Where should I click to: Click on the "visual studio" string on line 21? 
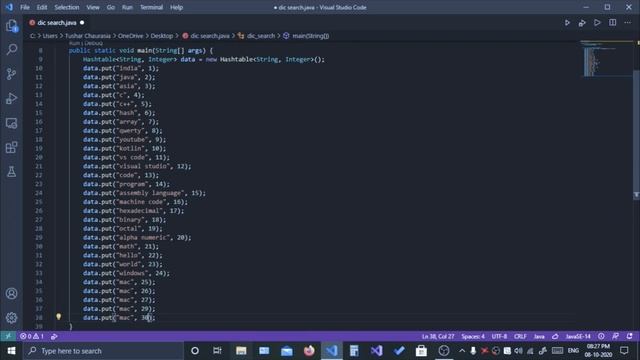[x=143, y=166]
